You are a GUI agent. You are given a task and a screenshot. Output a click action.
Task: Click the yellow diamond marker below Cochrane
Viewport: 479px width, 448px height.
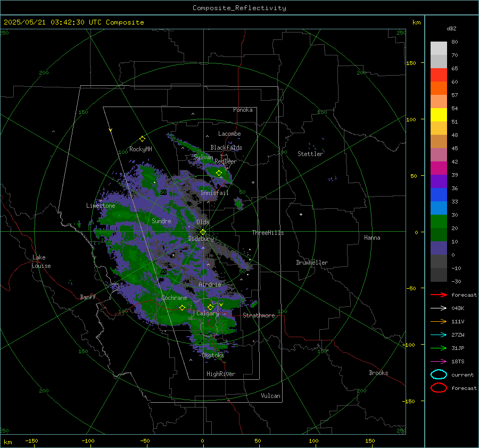click(x=183, y=308)
